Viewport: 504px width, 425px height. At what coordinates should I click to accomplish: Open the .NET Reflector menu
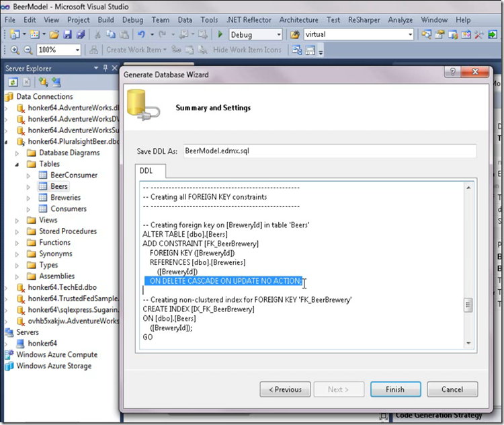pyautogui.click(x=249, y=20)
